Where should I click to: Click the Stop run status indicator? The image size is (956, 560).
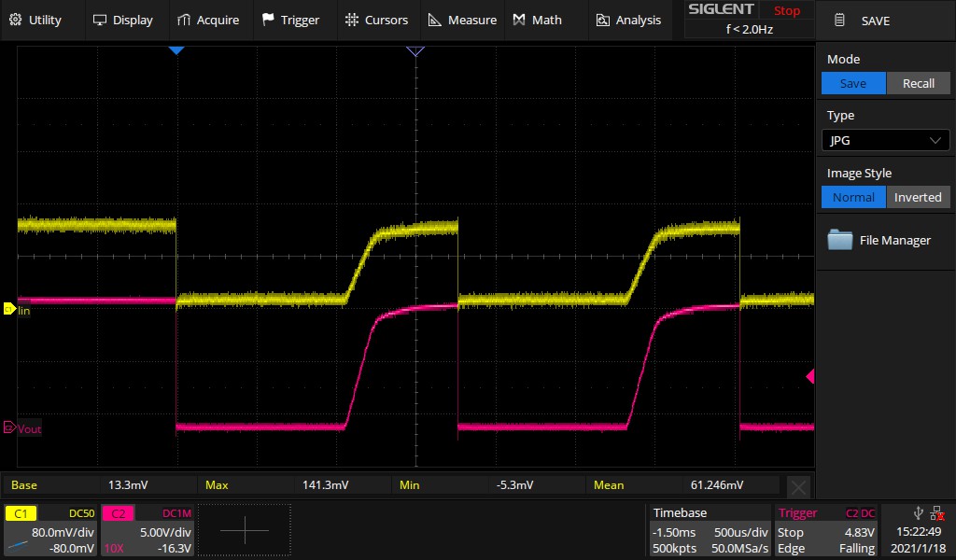786,10
